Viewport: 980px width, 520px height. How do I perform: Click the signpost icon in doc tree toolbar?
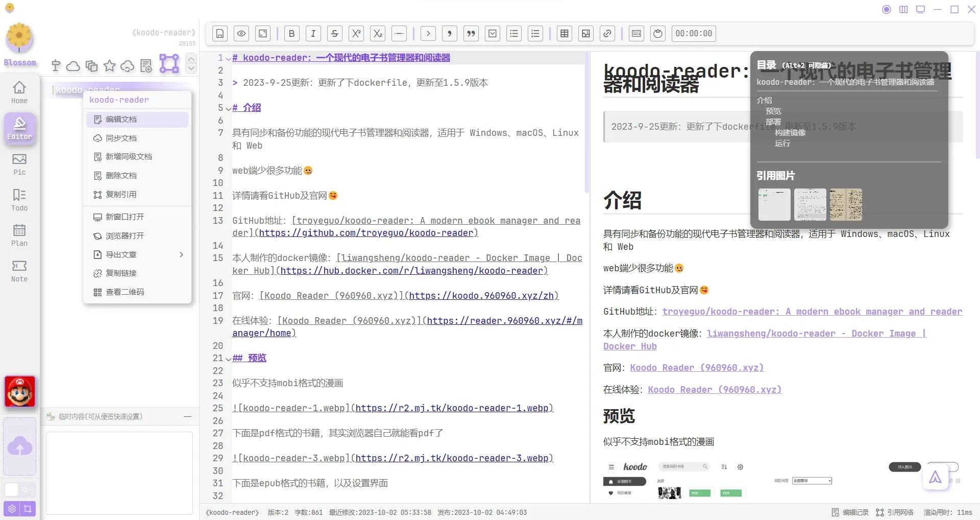(x=56, y=65)
